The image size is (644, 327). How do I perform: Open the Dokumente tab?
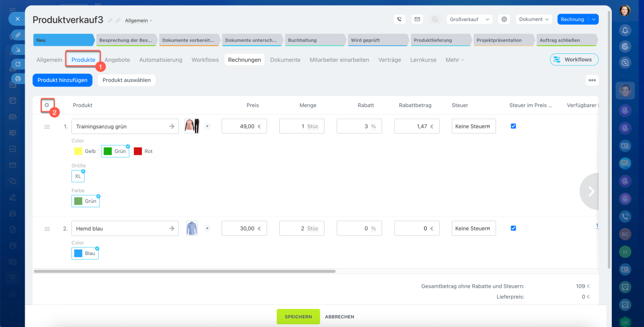pos(285,60)
